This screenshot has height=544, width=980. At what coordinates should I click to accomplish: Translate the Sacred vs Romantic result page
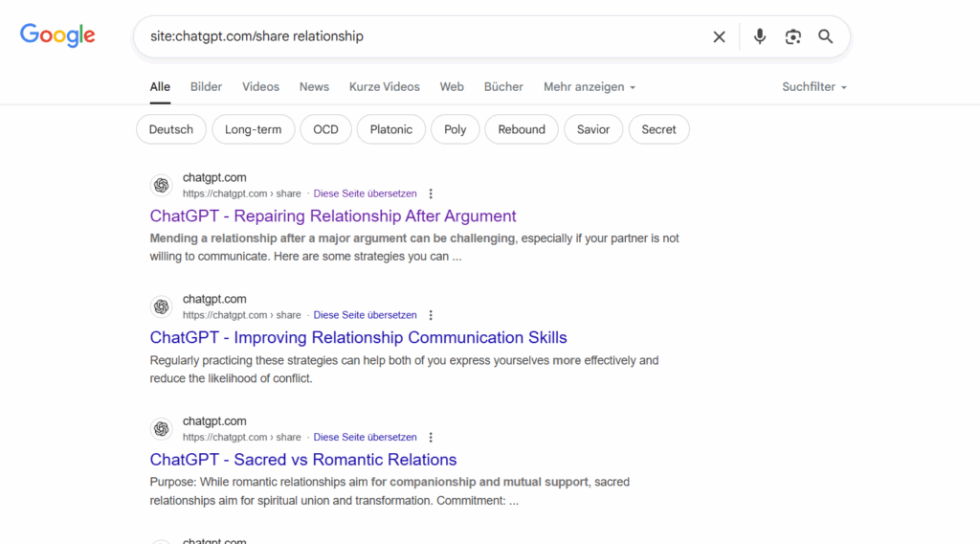pos(365,437)
